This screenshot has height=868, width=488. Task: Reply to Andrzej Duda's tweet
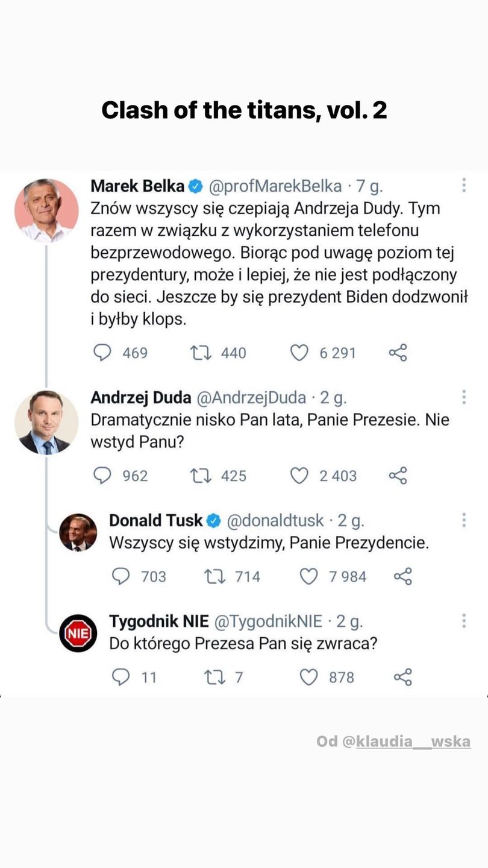(x=102, y=476)
